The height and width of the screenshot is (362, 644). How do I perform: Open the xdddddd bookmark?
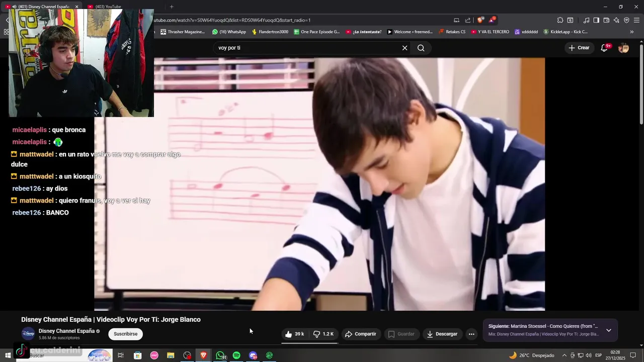pos(526,32)
